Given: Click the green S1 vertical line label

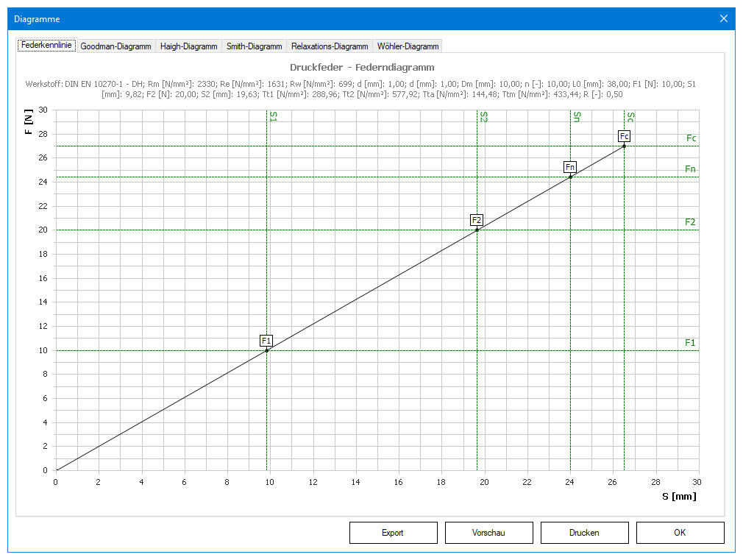Looking at the screenshot, I should [x=273, y=116].
